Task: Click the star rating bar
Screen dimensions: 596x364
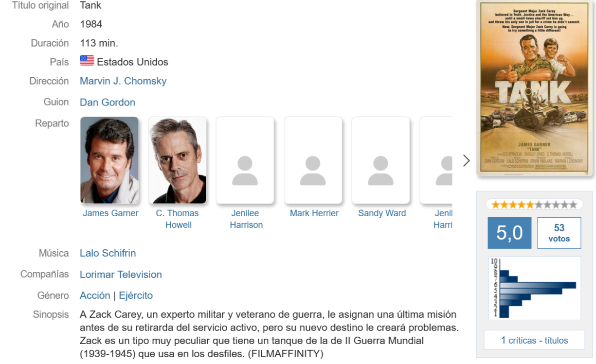Action: coord(534,205)
